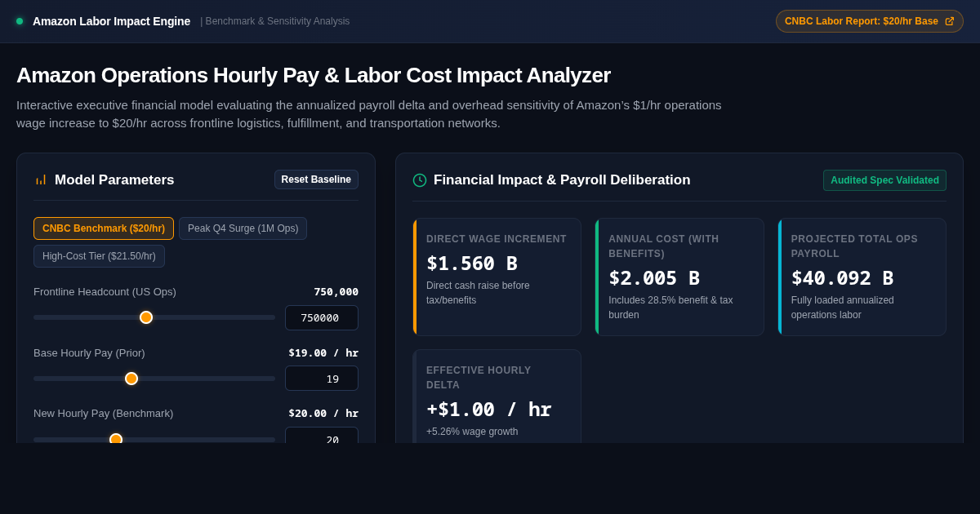Click the New Hourly Pay (Benchmark) label

(x=104, y=414)
